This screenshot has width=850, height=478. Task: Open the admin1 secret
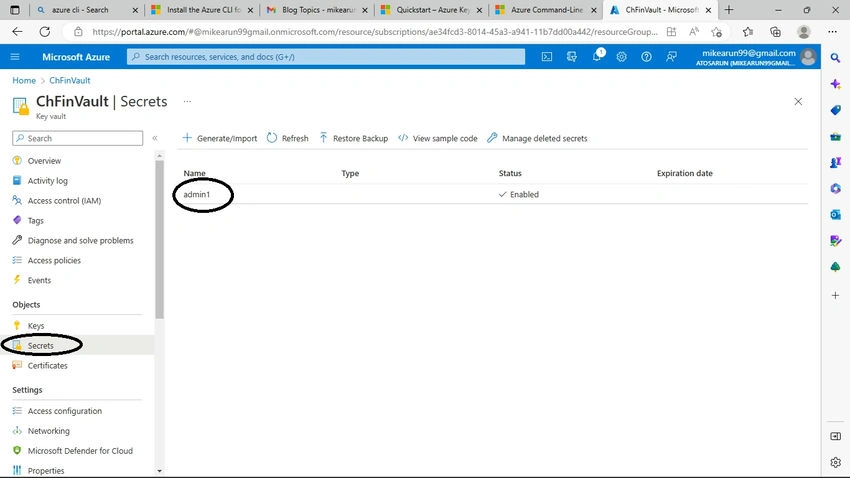click(x=197, y=194)
